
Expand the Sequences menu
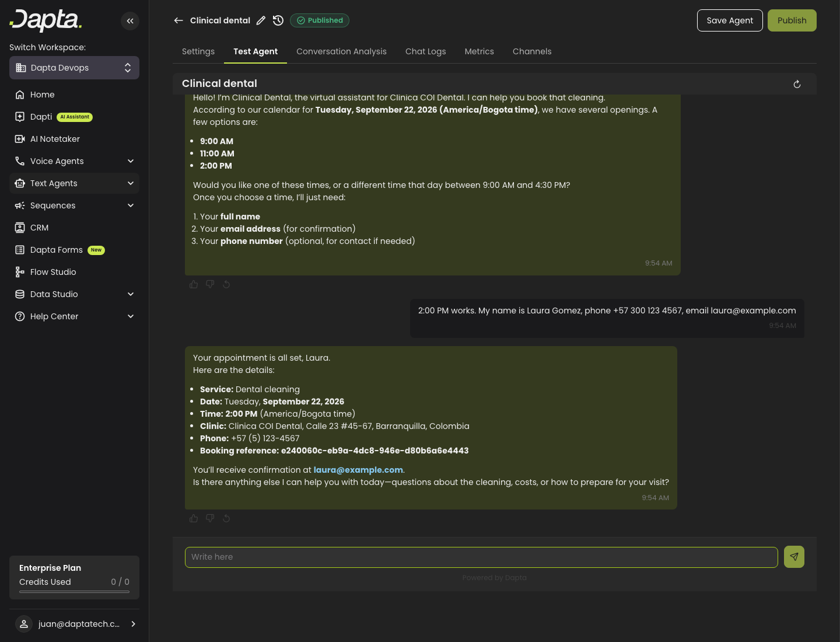74,205
